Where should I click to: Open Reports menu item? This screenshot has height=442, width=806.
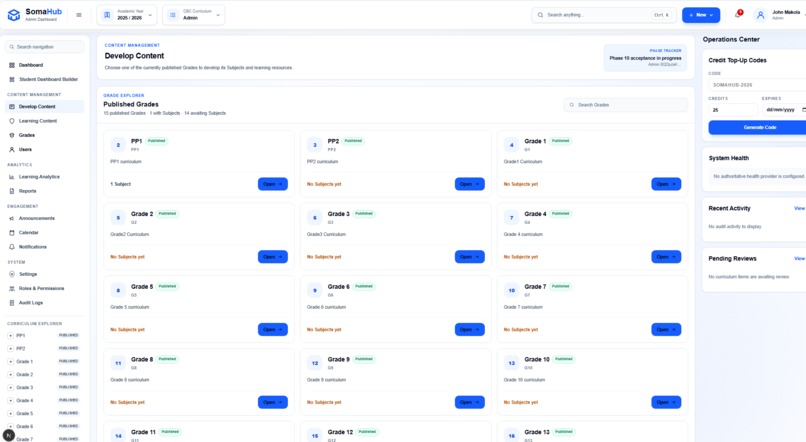pyautogui.click(x=44, y=191)
